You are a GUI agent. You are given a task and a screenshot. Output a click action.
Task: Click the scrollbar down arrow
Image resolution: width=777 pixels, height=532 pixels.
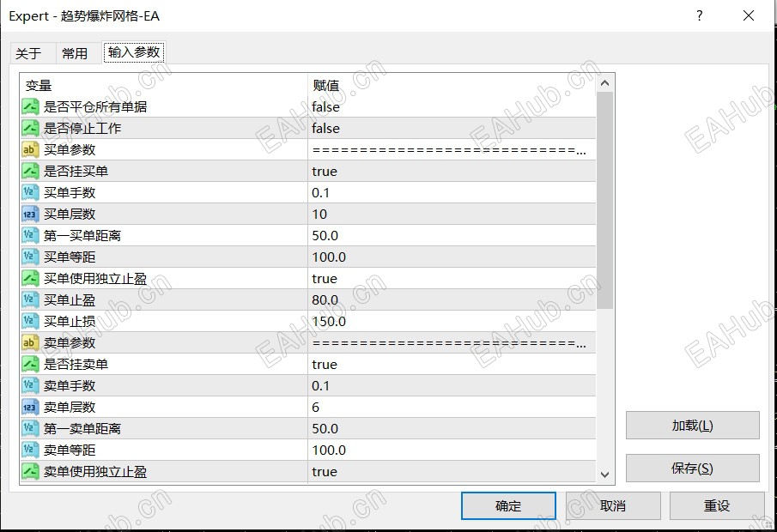[604, 475]
